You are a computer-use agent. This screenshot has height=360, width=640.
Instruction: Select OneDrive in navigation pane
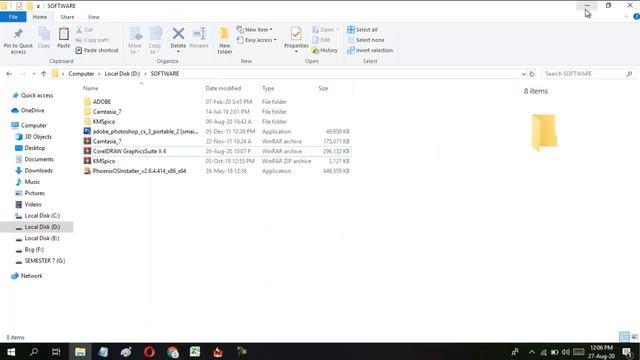(32, 111)
